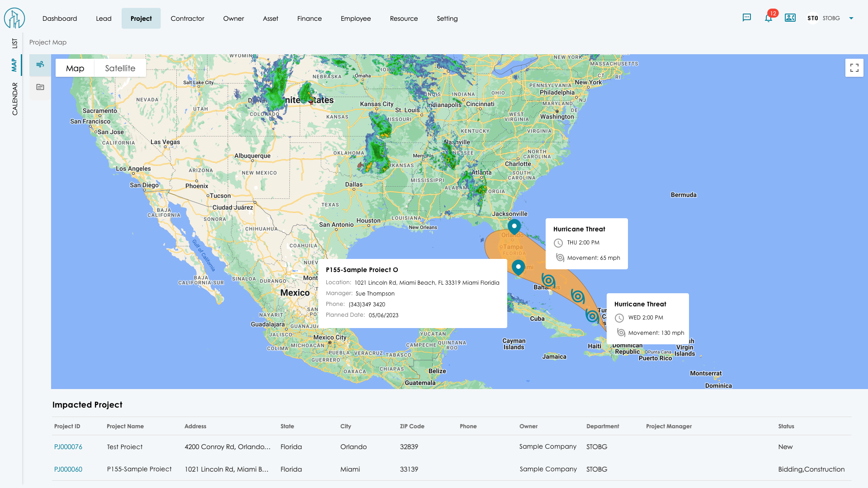Open the notifications bell icon
The height and width of the screenshot is (488, 868).
click(769, 18)
